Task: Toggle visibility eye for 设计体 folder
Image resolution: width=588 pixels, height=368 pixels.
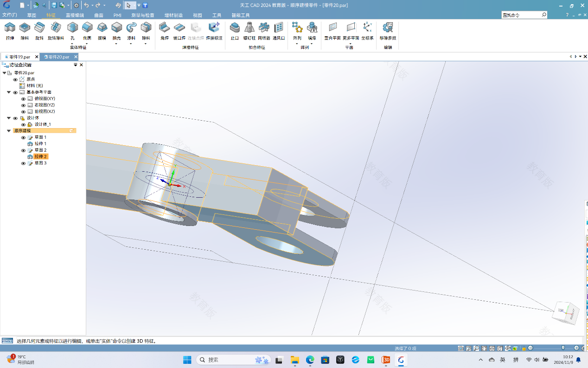Action: [15, 118]
